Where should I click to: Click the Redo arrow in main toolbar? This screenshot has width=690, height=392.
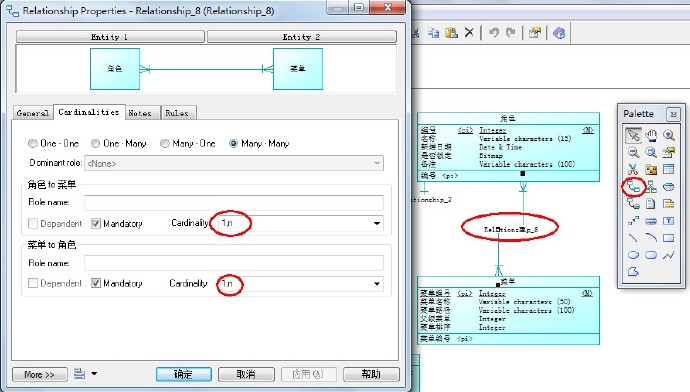[510, 33]
